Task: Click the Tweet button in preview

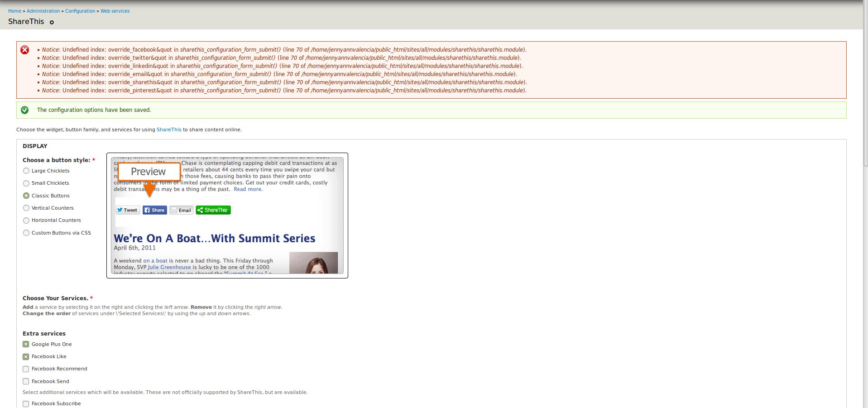Action: (128, 210)
